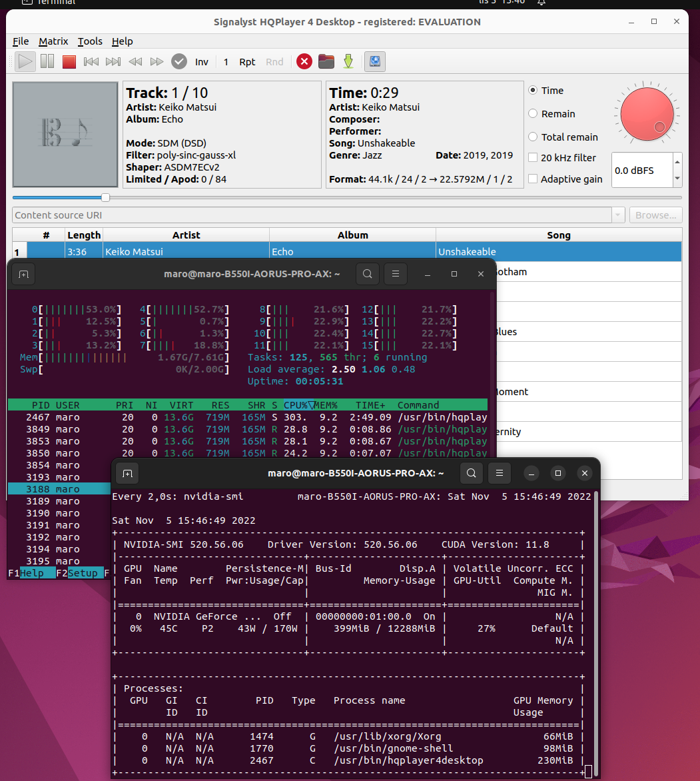Screen dimensions: 700x781
Task: Click the track position seek slider handle
Action: (x=105, y=198)
